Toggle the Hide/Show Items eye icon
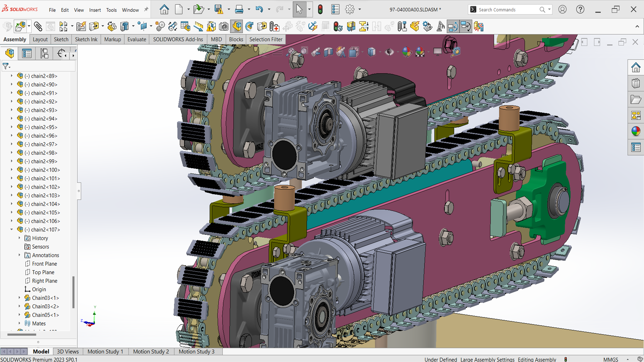Image resolution: width=644 pixels, height=362 pixels. 389,52
